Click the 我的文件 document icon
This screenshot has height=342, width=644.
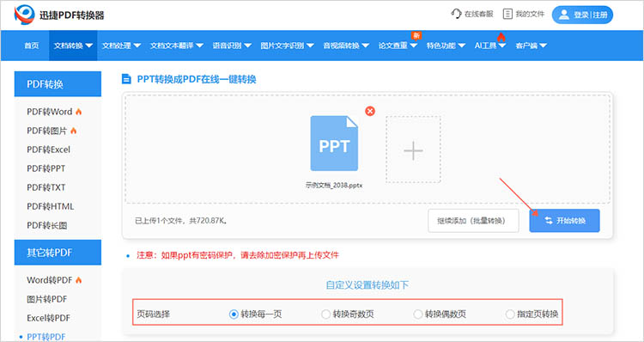[x=507, y=14]
